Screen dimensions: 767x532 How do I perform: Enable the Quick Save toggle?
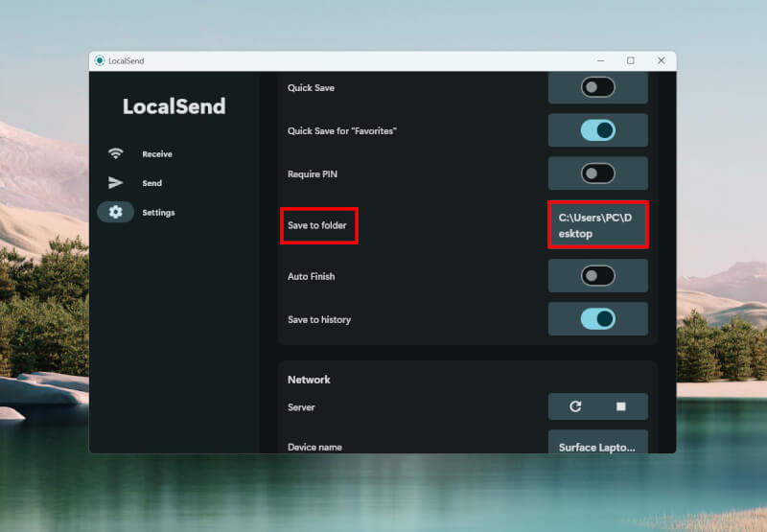tap(597, 87)
